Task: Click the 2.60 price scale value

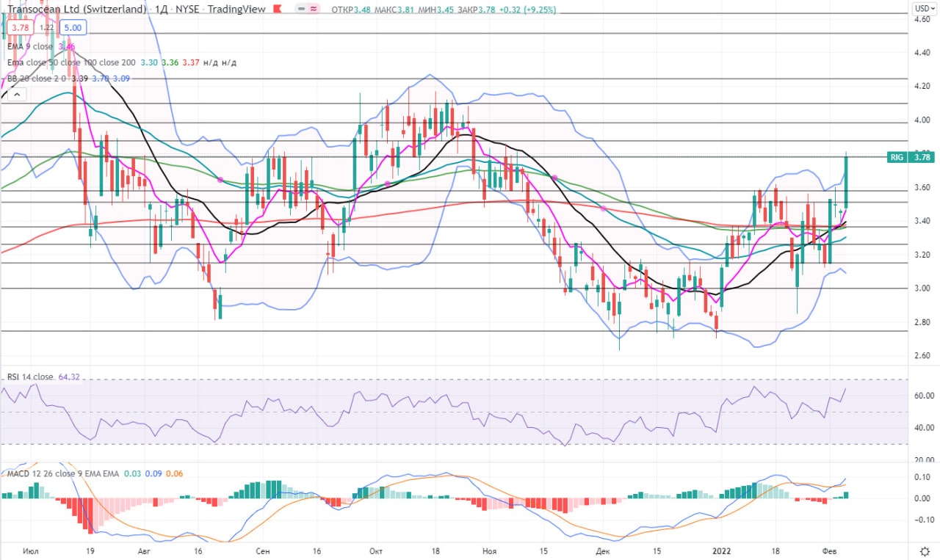Action: (x=922, y=356)
